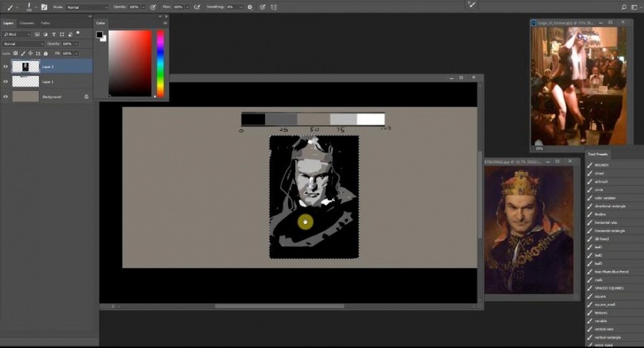This screenshot has height=348, width=644.
Task: Select the Background layer row
Action: coord(52,97)
